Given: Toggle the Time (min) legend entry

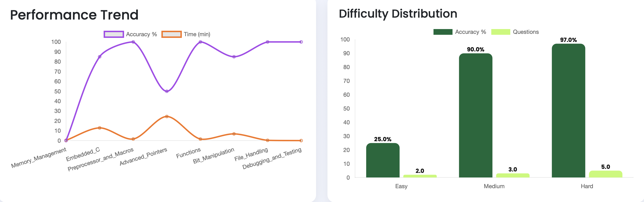Looking at the screenshot, I should pos(186,34).
